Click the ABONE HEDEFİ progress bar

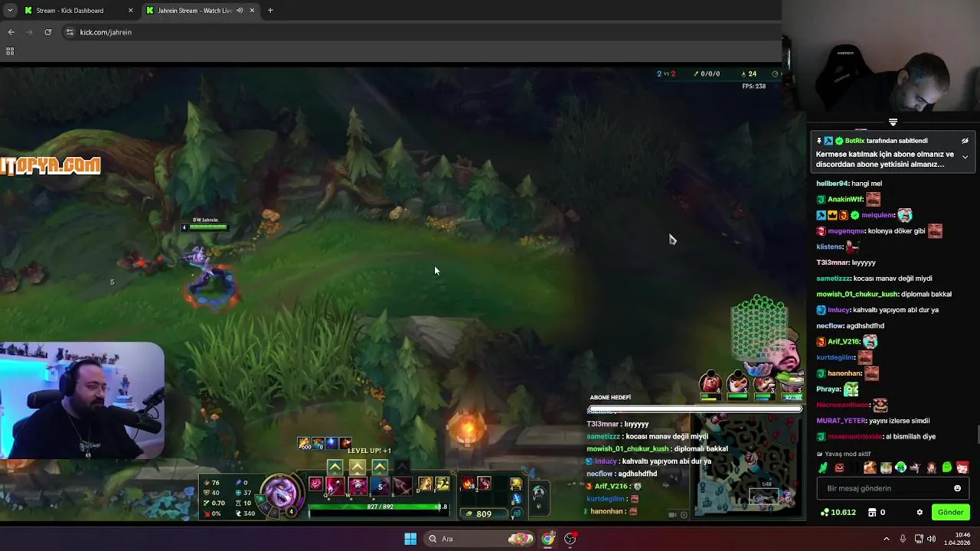point(694,409)
